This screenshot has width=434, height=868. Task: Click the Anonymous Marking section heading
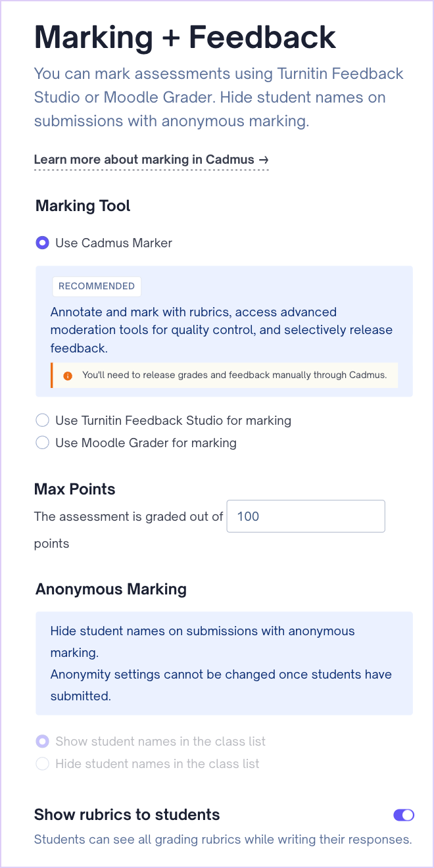111,589
